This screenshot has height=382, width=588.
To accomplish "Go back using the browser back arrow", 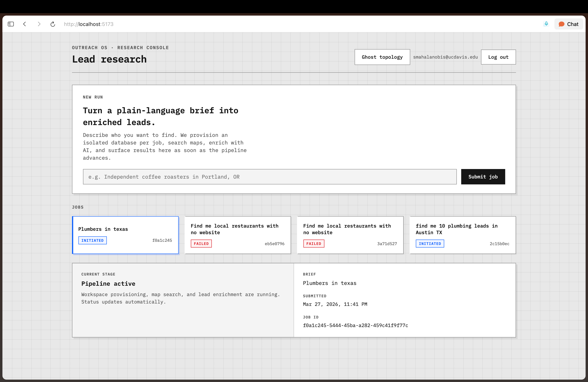I will point(24,24).
